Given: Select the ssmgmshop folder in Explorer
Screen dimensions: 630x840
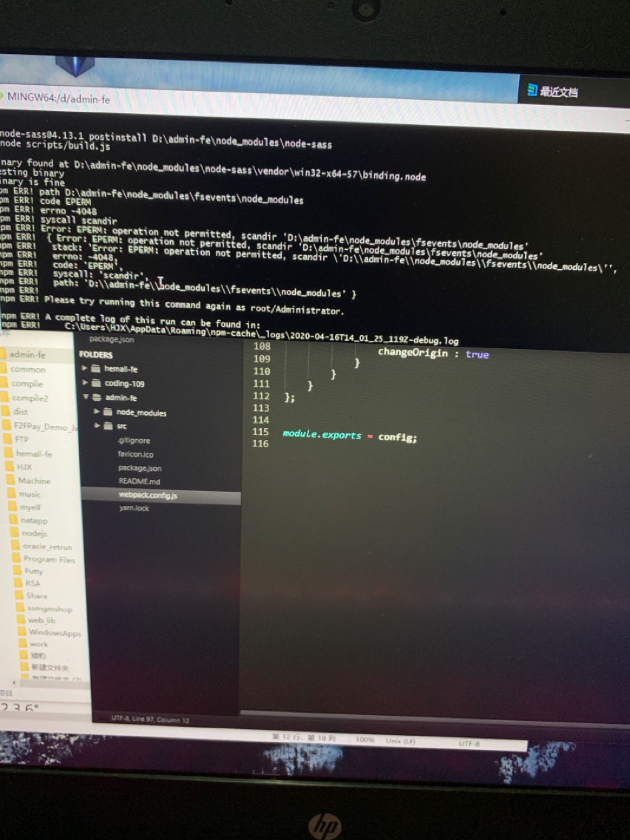Looking at the screenshot, I should [x=50, y=608].
